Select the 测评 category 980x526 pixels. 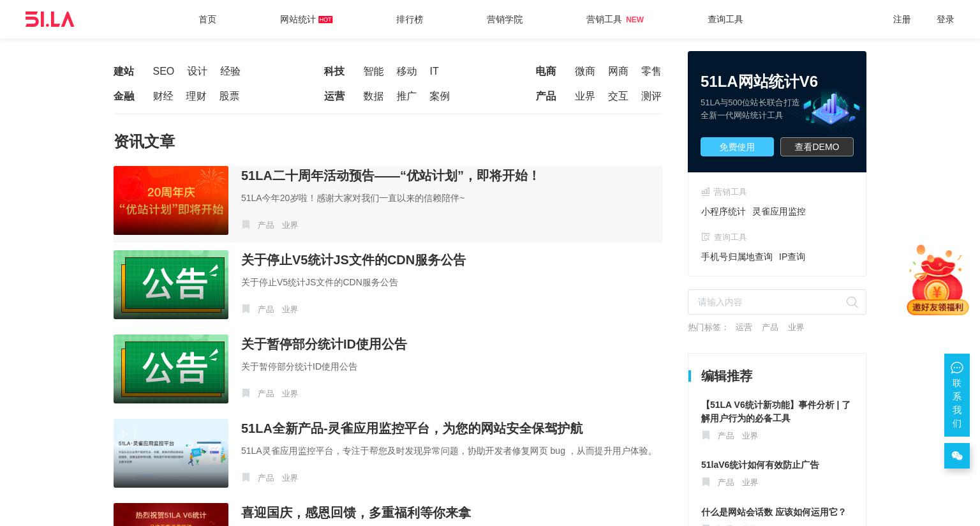pos(651,96)
